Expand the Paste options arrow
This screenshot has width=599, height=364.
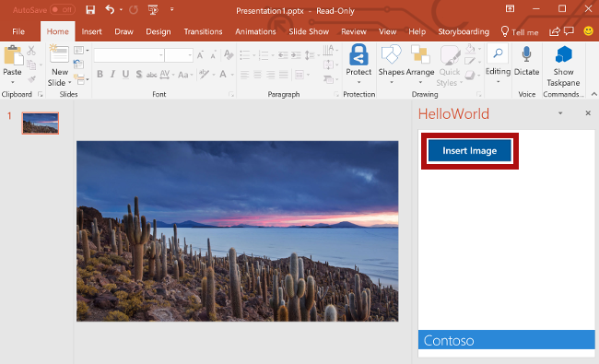pyautogui.click(x=13, y=83)
